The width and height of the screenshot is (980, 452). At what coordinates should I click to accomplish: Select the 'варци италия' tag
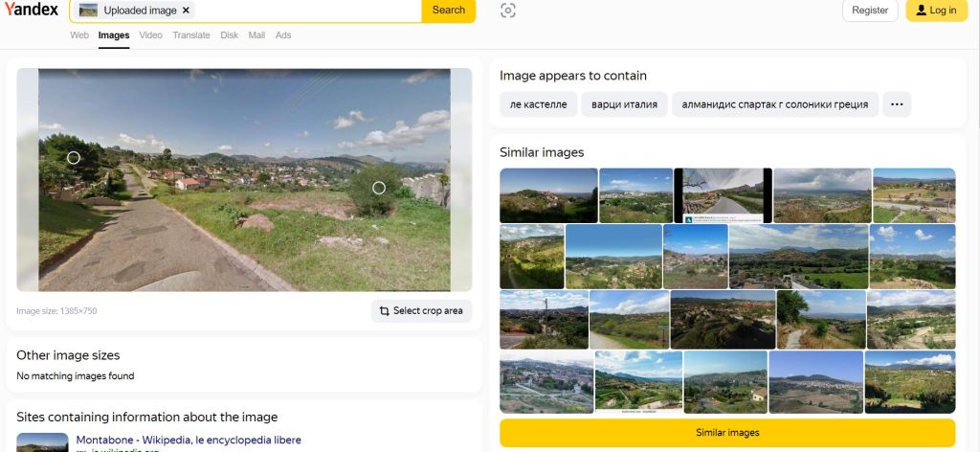[624, 104]
